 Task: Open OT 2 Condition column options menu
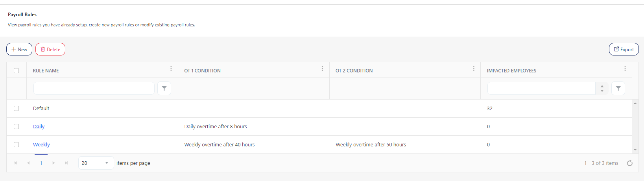[x=473, y=68]
